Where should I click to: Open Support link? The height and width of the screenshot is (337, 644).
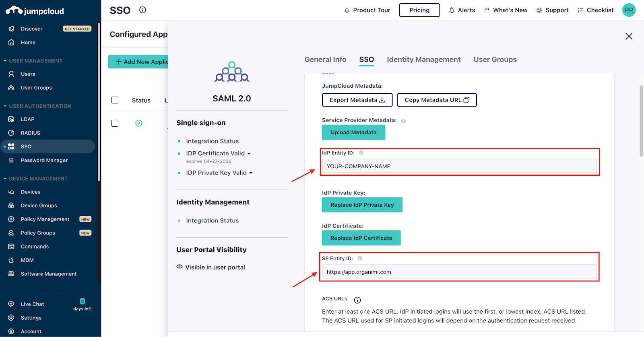pos(553,10)
